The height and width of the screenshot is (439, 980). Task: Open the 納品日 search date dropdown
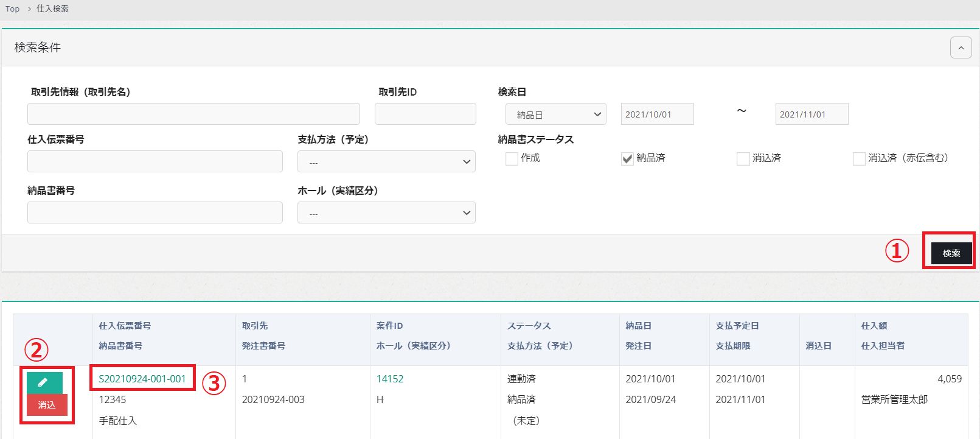coord(555,114)
